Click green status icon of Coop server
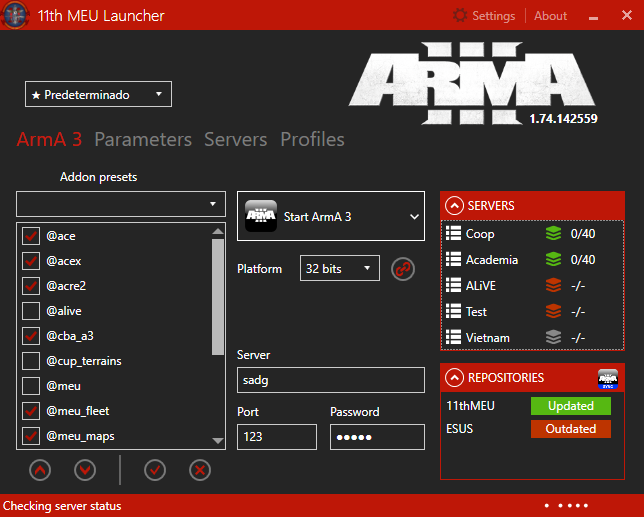The image size is (644, 517). [553, 233]
